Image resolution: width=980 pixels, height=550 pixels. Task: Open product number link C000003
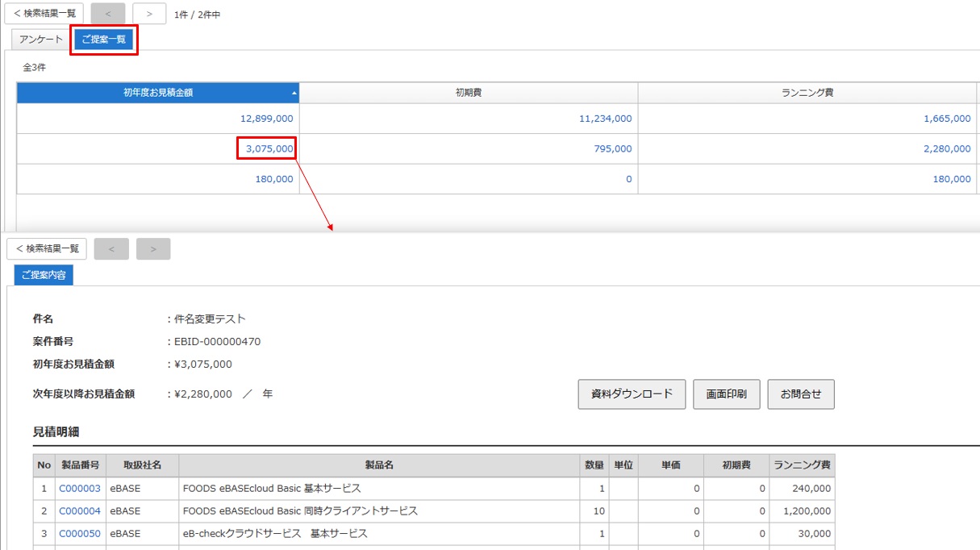(x=80, y=489)
